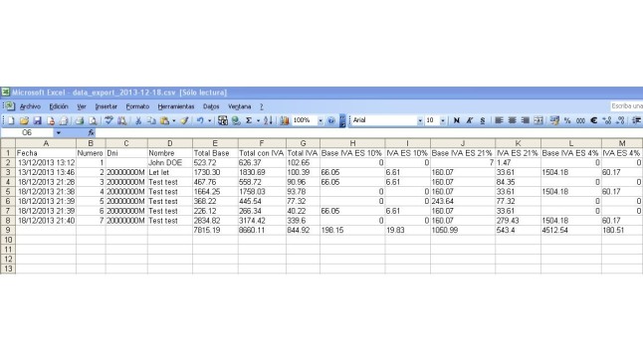The height and width of the screenshot is (364, 643).
Task: Apply Currency style format
Action: tap(554, 120)
